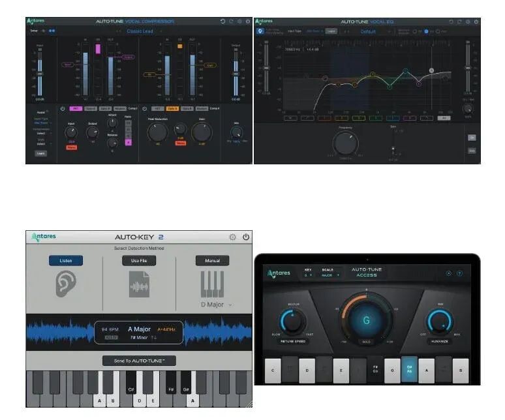505x420 pixels.
Task: Click Vocal EQ input level fader
Action: point(266,68)
